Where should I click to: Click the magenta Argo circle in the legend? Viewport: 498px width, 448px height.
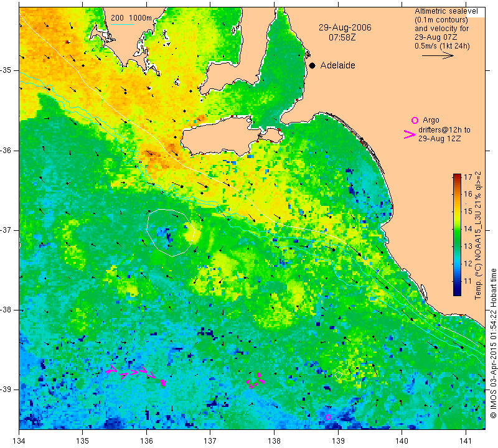pos(415,120)
